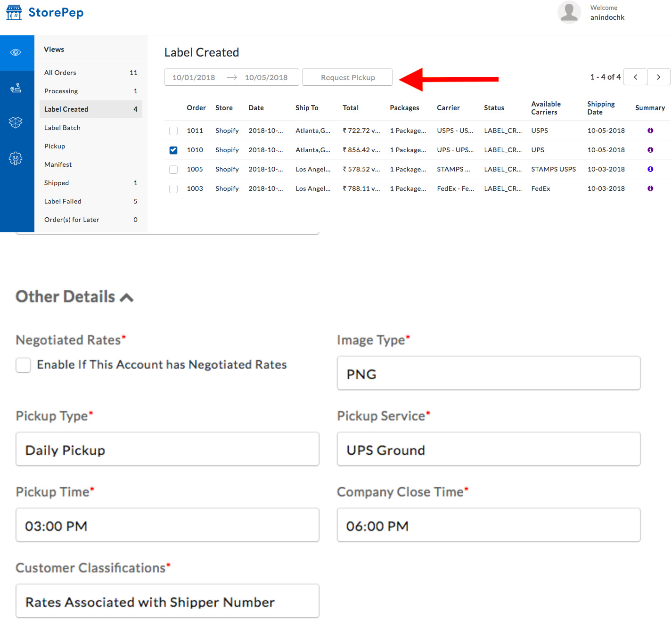Open the Pickup Service UPS Ground dropdown
The height and width of the screenshot is (638, 672).
pyautogui.click(x=489, y=449)
